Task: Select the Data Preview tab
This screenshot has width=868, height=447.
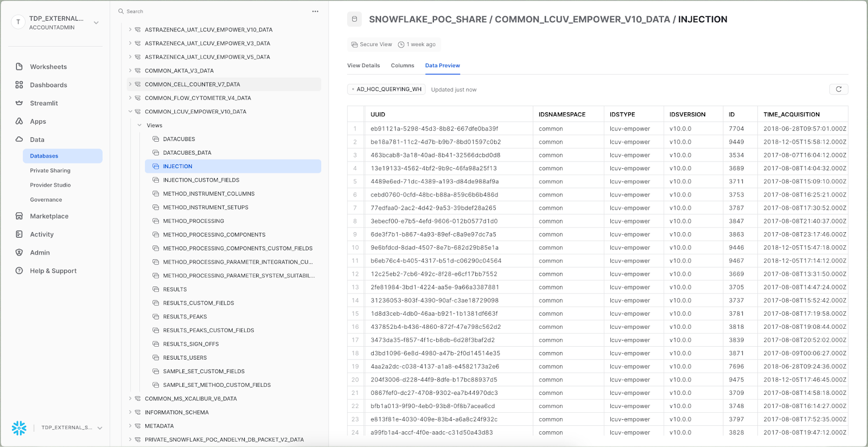Action: click(443, 66)
